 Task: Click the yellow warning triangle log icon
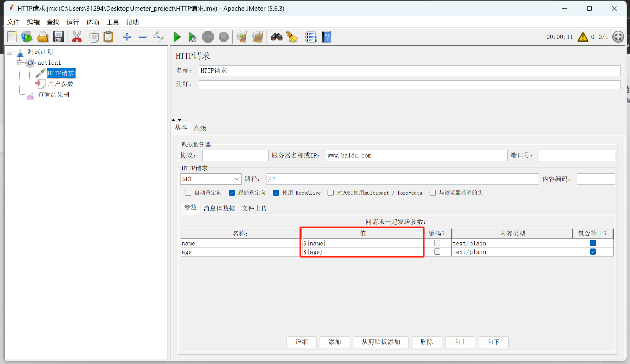pyautogui.click(x=583, y=37)
